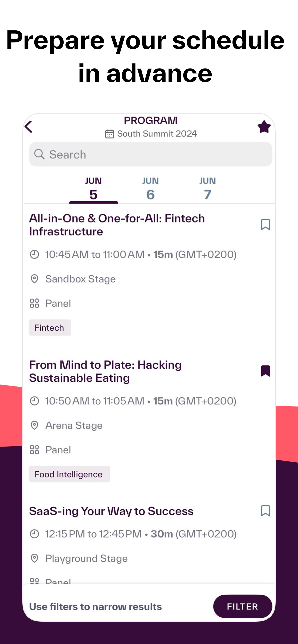Viewport: 298px width, 644px height.
Task: Tap the Fintech topic tag
Action: tap(50, 328)
